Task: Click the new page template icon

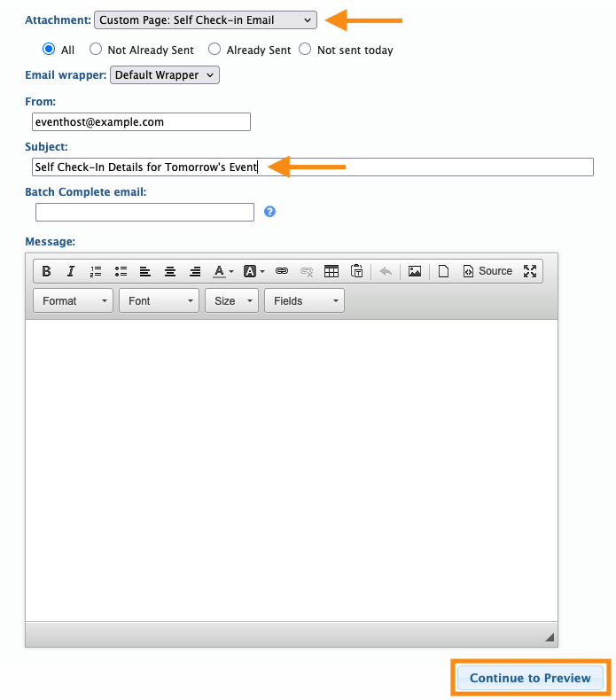Action: tap(443, 271)
